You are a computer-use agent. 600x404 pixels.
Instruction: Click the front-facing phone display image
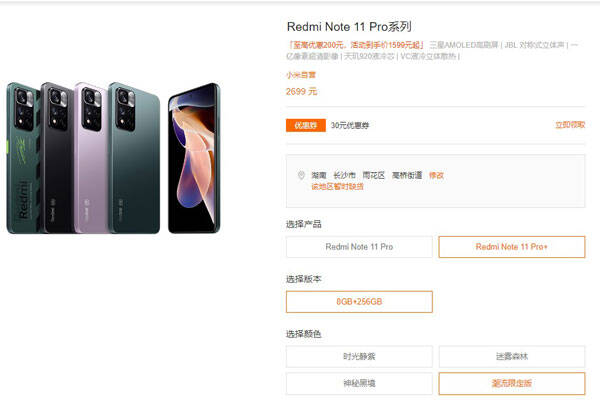(194, 158)
